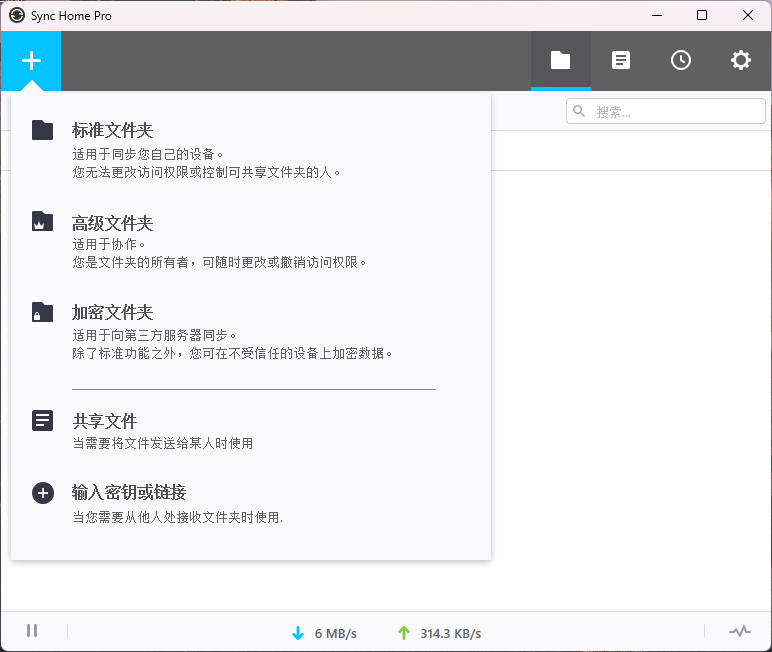Click the blue plus add button
Screen dimensions: 772x652
click(31, 61)
